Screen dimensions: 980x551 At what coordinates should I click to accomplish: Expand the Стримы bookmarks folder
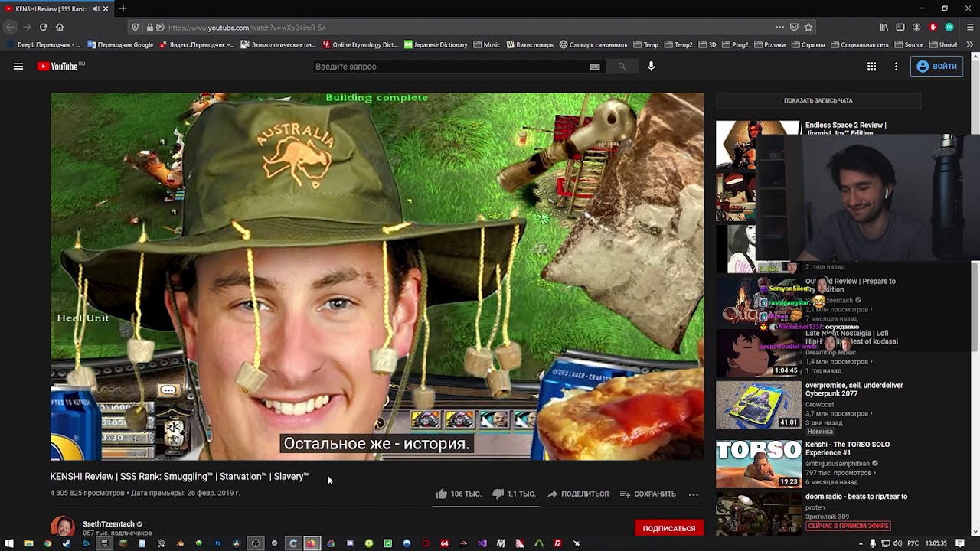[808, 44]
